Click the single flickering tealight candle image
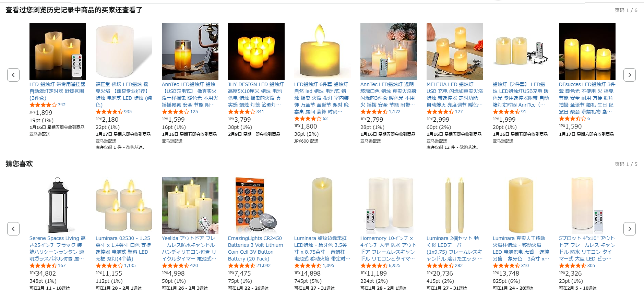Viewport: 644px width, 291px height. pyautogui.click(x=322, y=51)
